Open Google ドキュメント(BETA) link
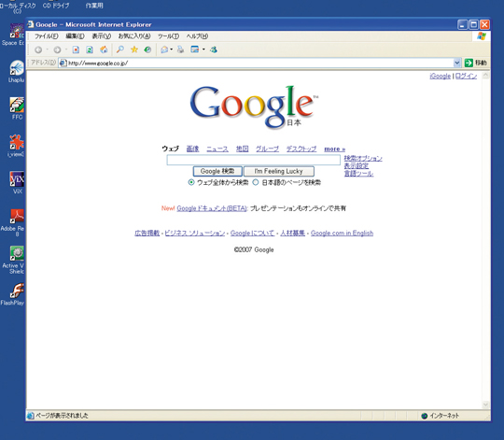The height and width of the screenshot is (440, 504). 212,208
